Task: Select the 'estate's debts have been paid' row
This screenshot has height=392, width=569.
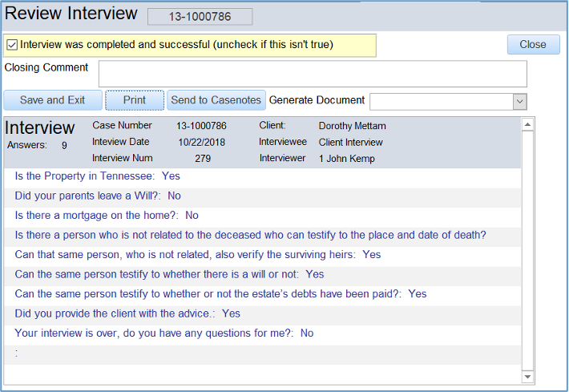Action: (x=220, y=294)
